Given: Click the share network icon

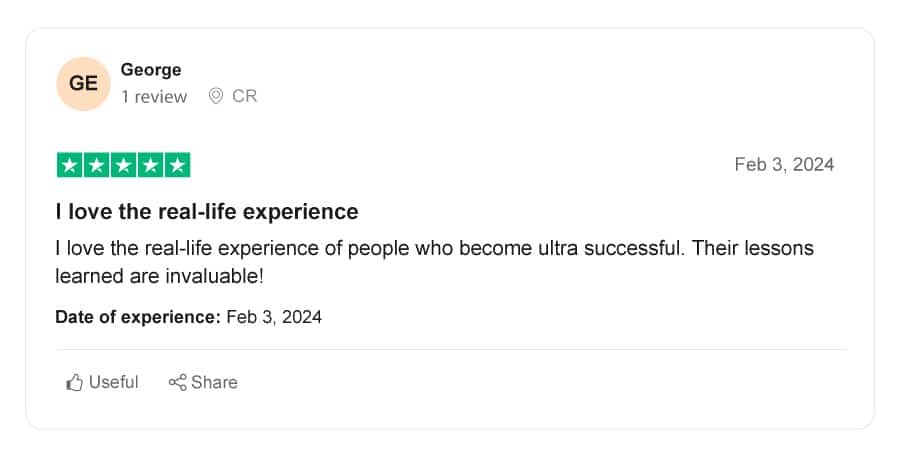Looking at the screenshot, I should [x=177, y=382].
